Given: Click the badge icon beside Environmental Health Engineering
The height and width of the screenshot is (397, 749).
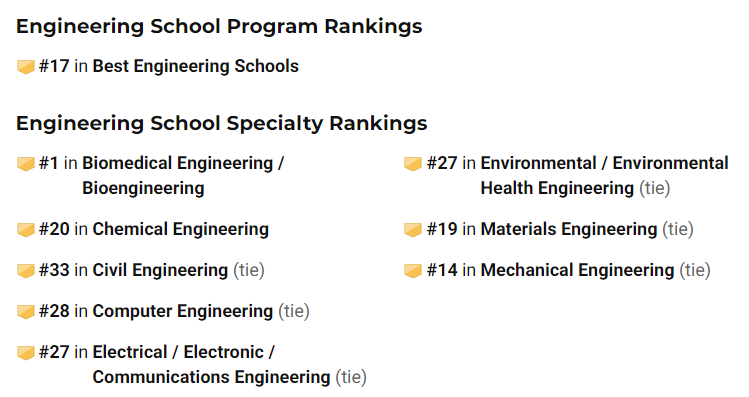Looking at the screenshot, I should pos(413,163).
